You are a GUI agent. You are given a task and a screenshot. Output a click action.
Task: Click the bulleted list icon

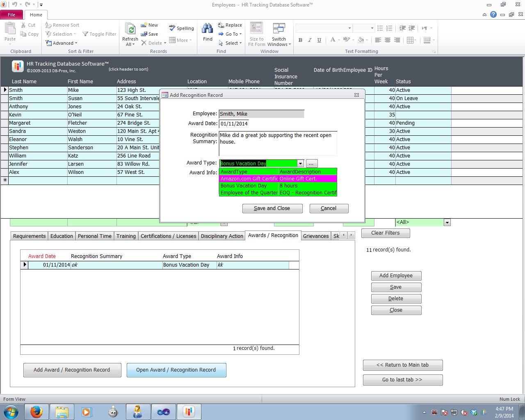(x=380, y=28)
